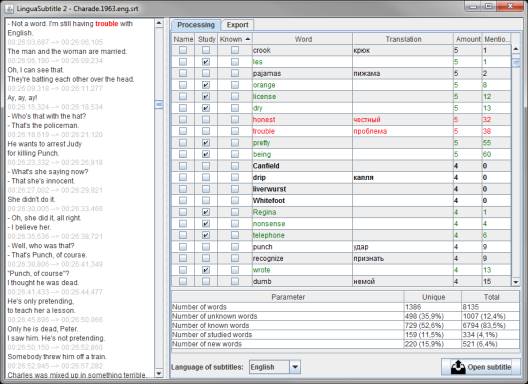Uncheck the Study box for being

[x=206, y=154]
